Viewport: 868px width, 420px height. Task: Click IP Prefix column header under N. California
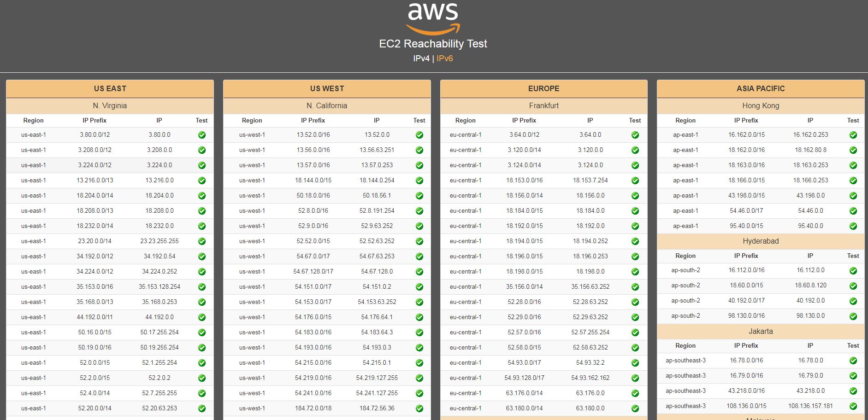point(313,120)
